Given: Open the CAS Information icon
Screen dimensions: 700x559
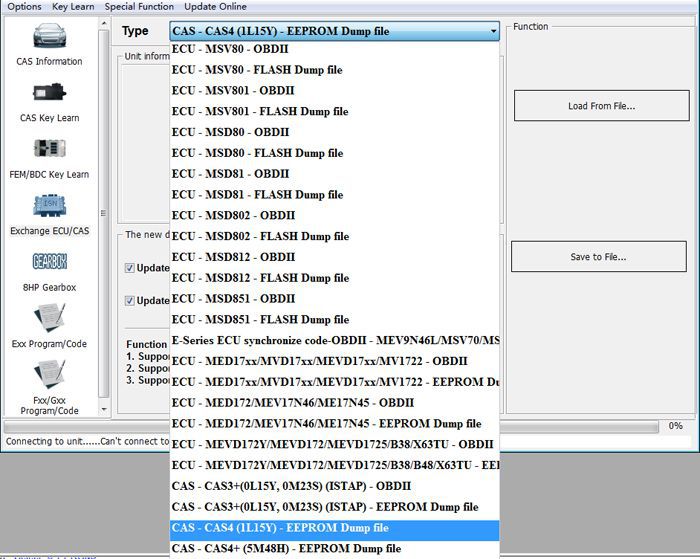Looking at the screenshot, I should 49,37.
